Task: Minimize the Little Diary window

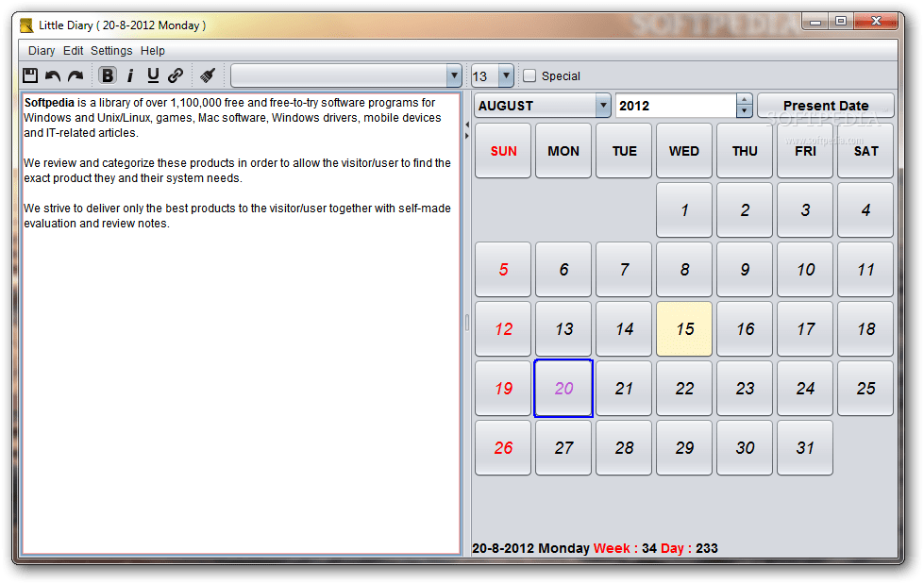Action: (x=815, y=22)
